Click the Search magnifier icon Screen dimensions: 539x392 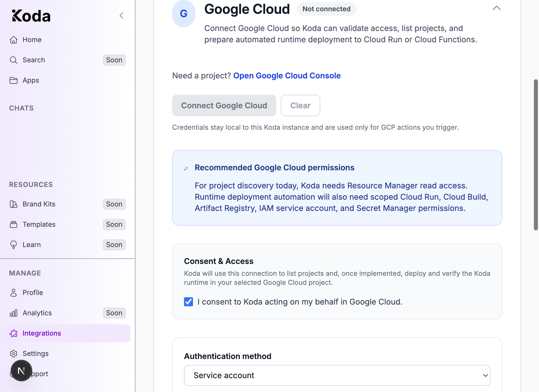tap(14, 60)
